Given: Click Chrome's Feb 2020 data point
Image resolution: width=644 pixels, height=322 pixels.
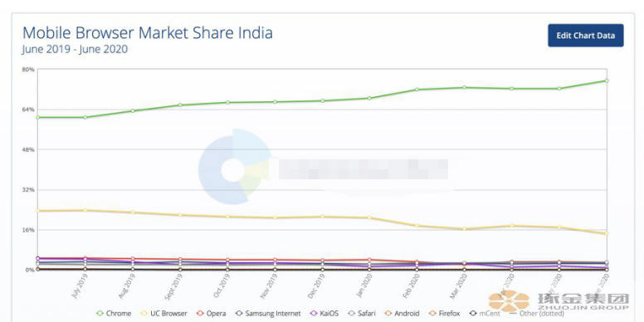Looking at the screenshot, I should (417, 89).
